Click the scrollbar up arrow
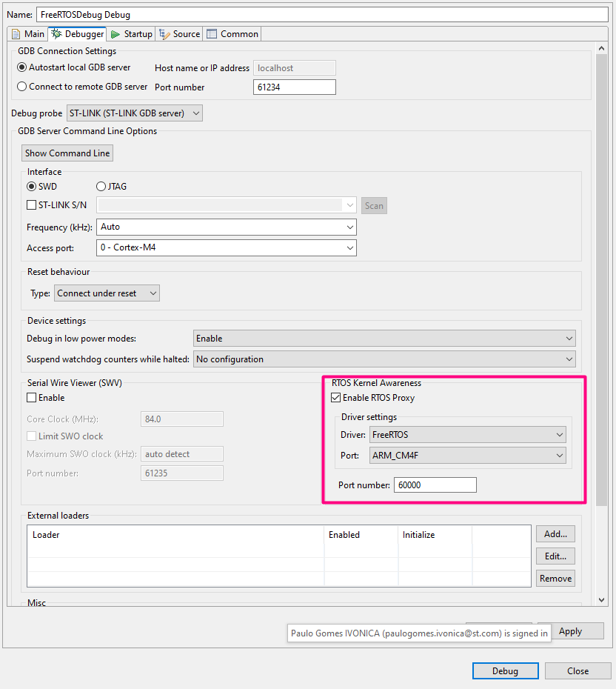Screen dimensions: 616x689 [601, 48]
